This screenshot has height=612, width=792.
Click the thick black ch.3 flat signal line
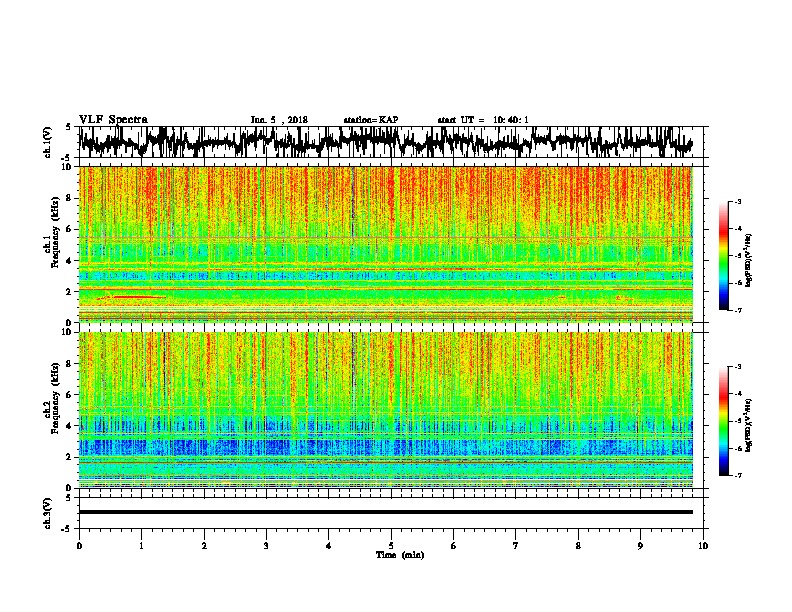(386, 512)
